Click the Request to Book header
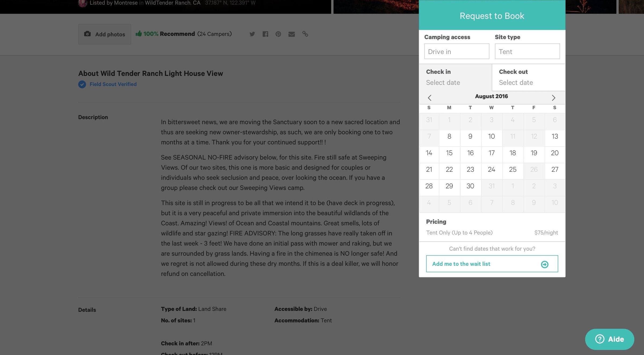This screenshot has height=355, width=644. tap(492, 16)
